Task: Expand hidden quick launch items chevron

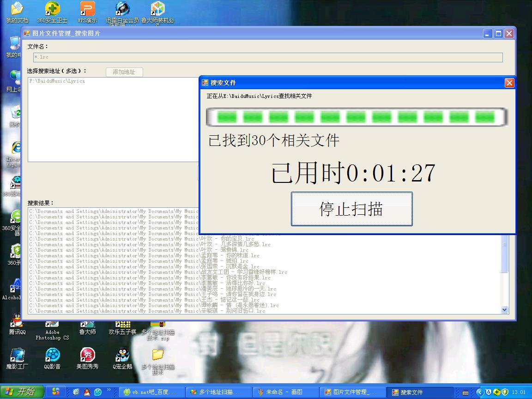Action: pyautogui.click(x=109, y=389)
